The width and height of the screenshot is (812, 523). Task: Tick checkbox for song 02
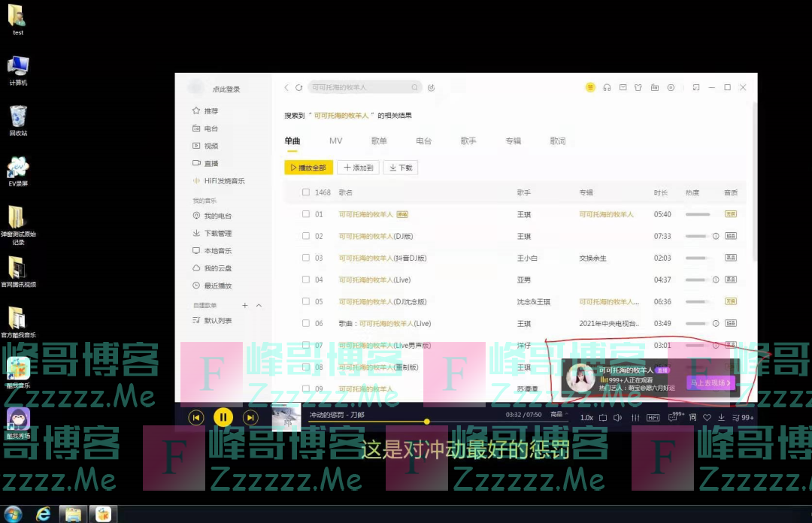pyautogui.click(x=306, y=236)
